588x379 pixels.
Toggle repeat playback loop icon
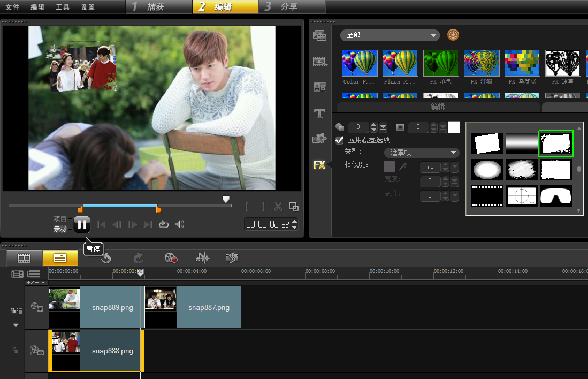tap(164, 224)
